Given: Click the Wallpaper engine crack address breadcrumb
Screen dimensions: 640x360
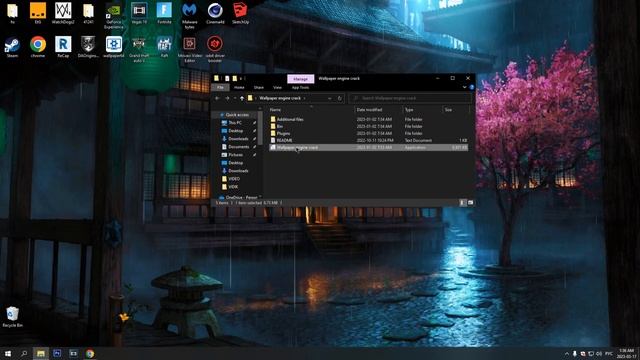Looking at the screenshot, I should tap(280, 98).
